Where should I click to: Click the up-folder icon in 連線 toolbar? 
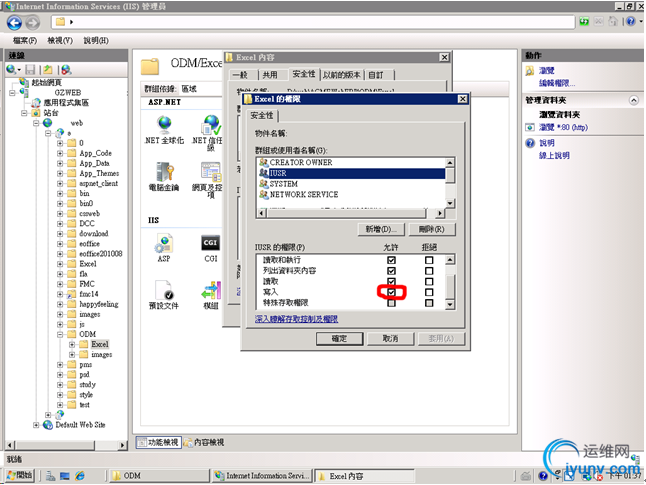48,70
